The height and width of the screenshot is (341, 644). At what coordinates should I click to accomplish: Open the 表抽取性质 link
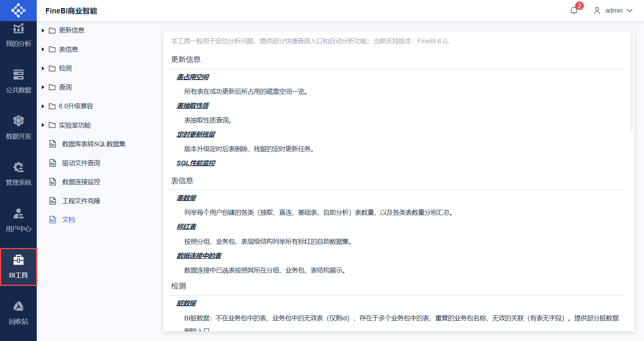193,106
